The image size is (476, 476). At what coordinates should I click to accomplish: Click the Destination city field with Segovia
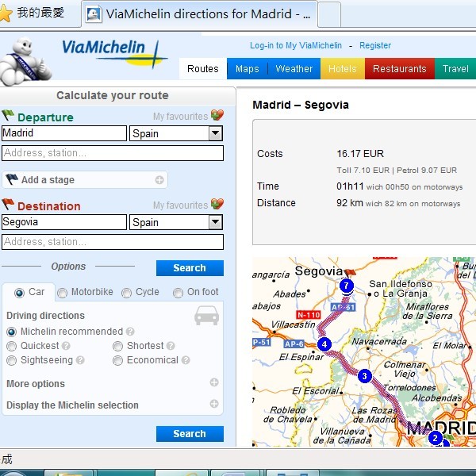pyautogui.click(x=64, y=222)
